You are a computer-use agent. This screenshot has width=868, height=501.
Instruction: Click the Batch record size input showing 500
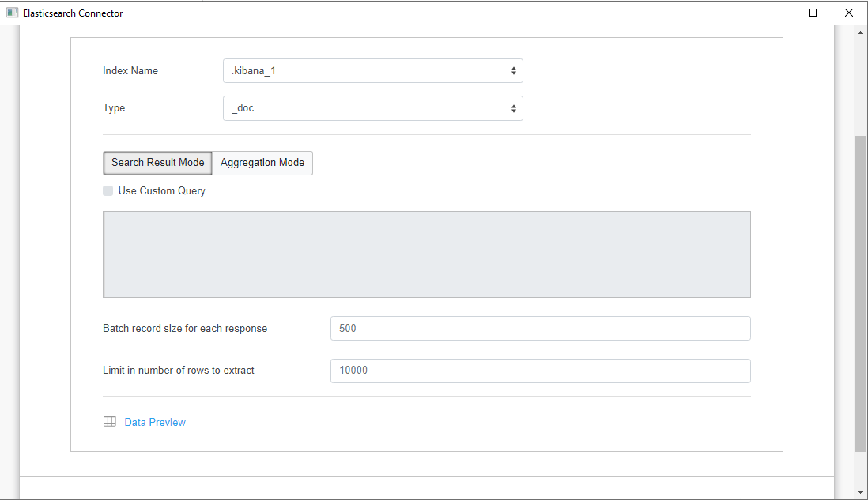[540, 328]
